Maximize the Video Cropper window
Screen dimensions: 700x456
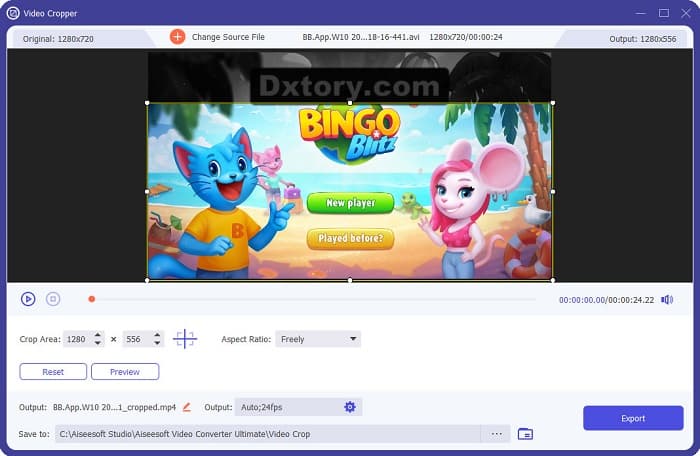coord(664,13)
